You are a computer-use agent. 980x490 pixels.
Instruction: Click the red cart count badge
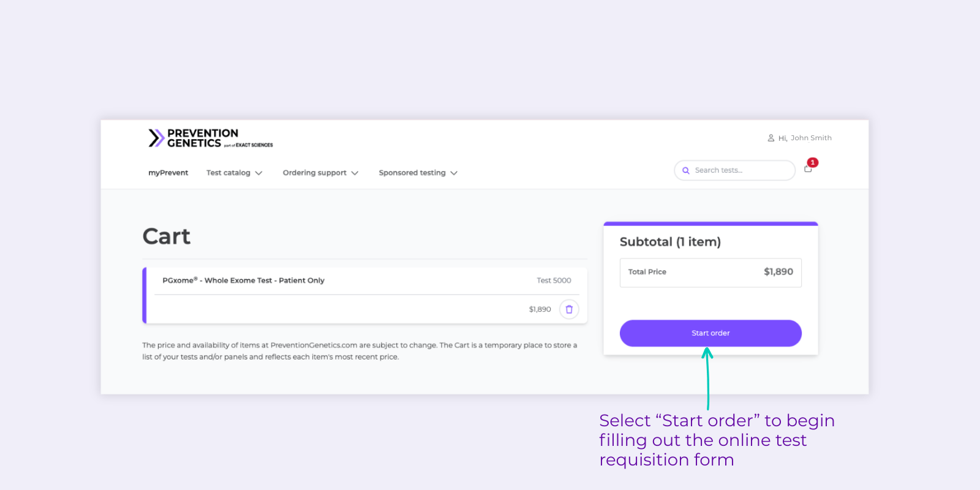tap(813, 162)
